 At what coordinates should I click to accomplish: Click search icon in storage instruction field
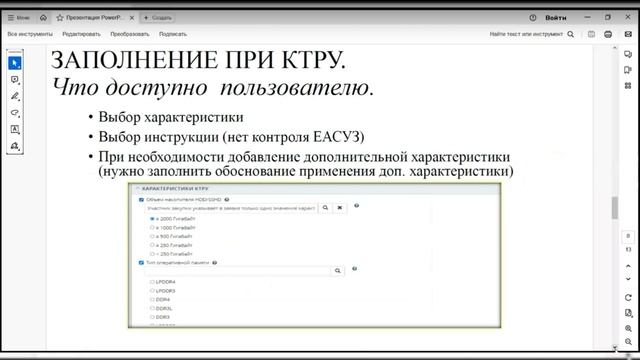click(x=325, y=208)
